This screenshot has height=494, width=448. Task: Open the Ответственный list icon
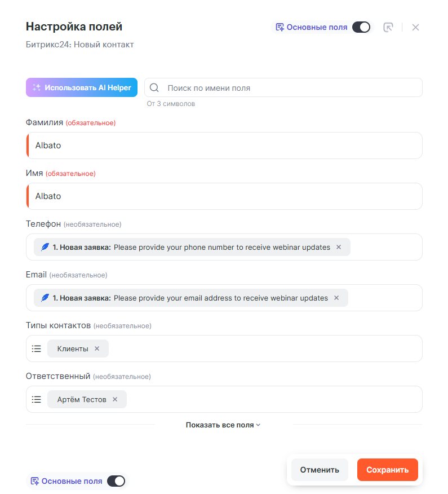pos(37,399)
